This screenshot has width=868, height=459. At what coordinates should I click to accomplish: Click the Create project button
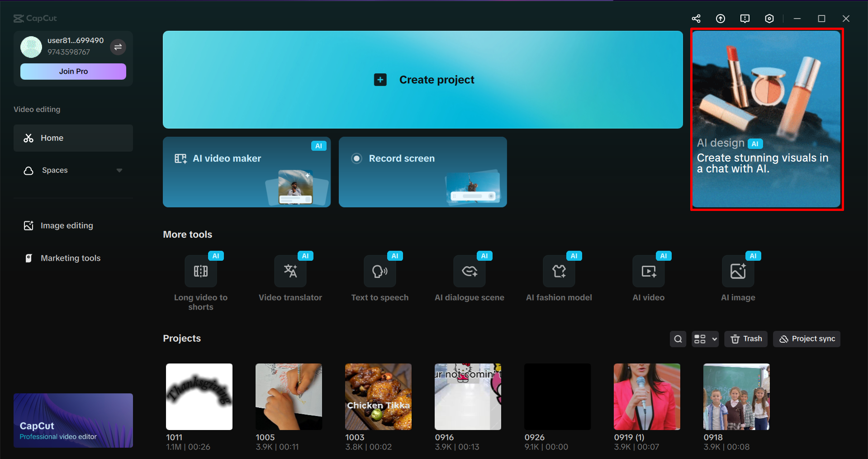click(422, 80)
